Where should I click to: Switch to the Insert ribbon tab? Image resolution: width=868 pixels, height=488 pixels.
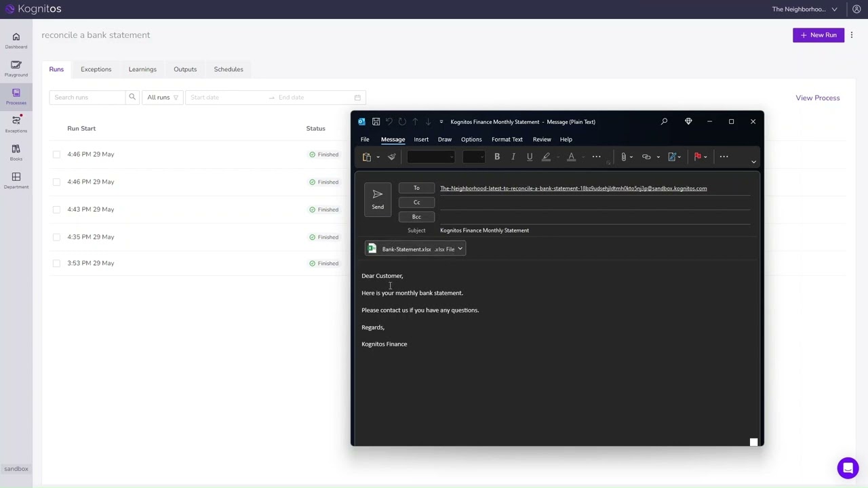coord(421,140)
